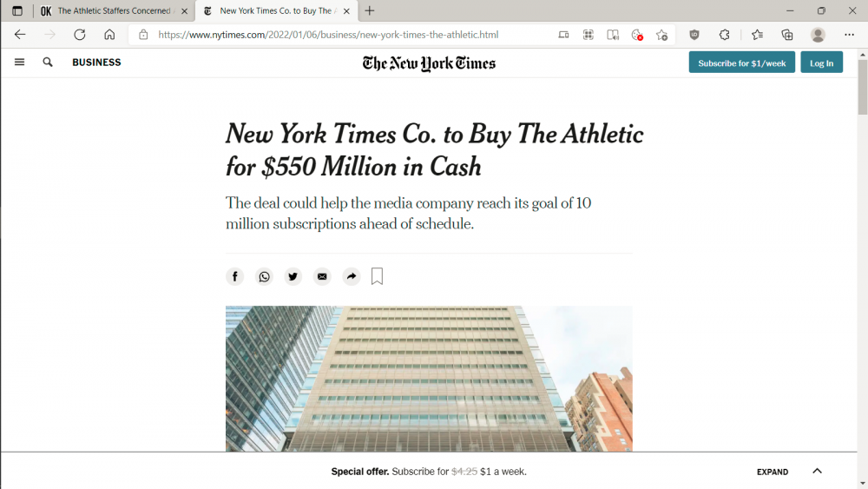Screen dimensions: 868x489
Task: Click the Twitter share icon
Action: [x=293, y=276]
